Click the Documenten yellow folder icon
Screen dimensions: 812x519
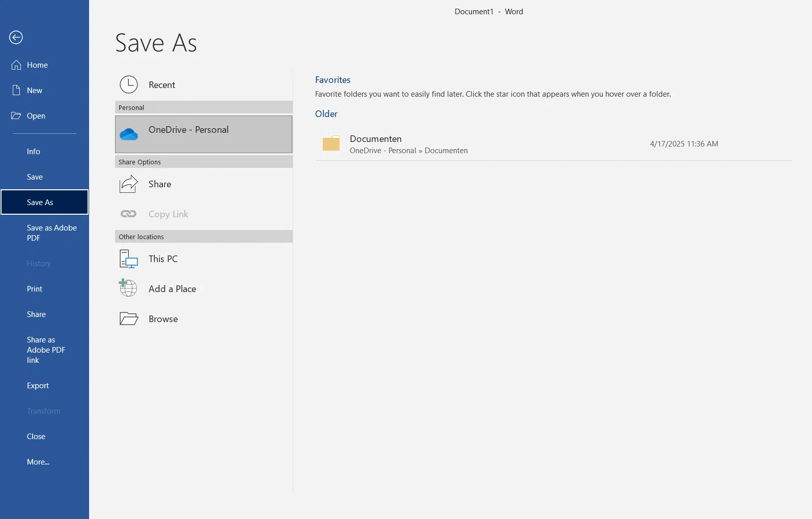(331, 143)
